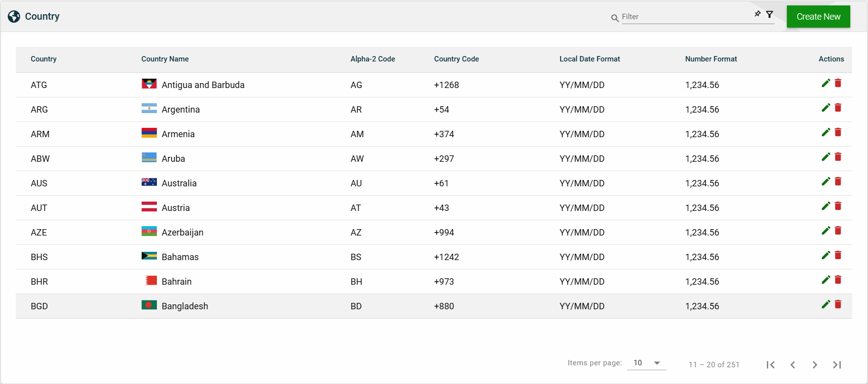Jump to the first page of results

(771, 365)
